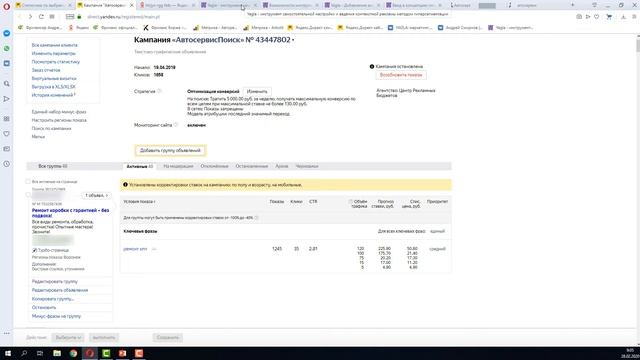Image resolution: width=640 pixels, height=360 pixels.
Task: Toggle Турбо-страница checkbox
Action: tap(34, 250)
